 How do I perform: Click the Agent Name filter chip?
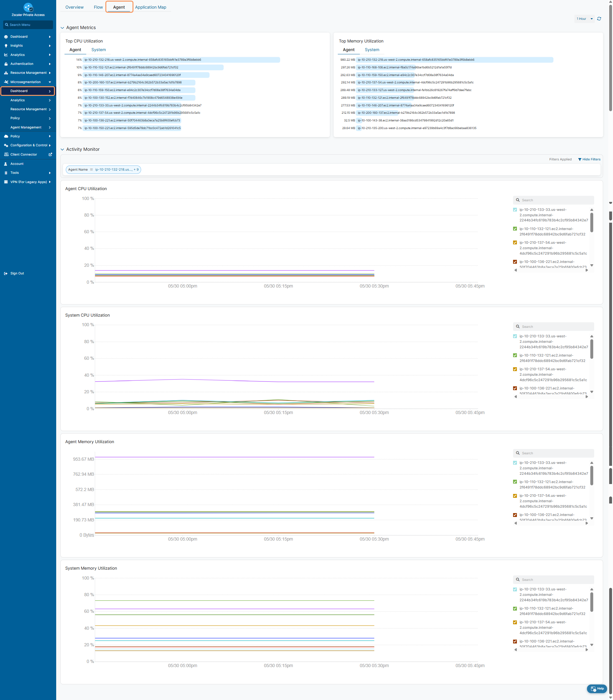tap(103, 170)
